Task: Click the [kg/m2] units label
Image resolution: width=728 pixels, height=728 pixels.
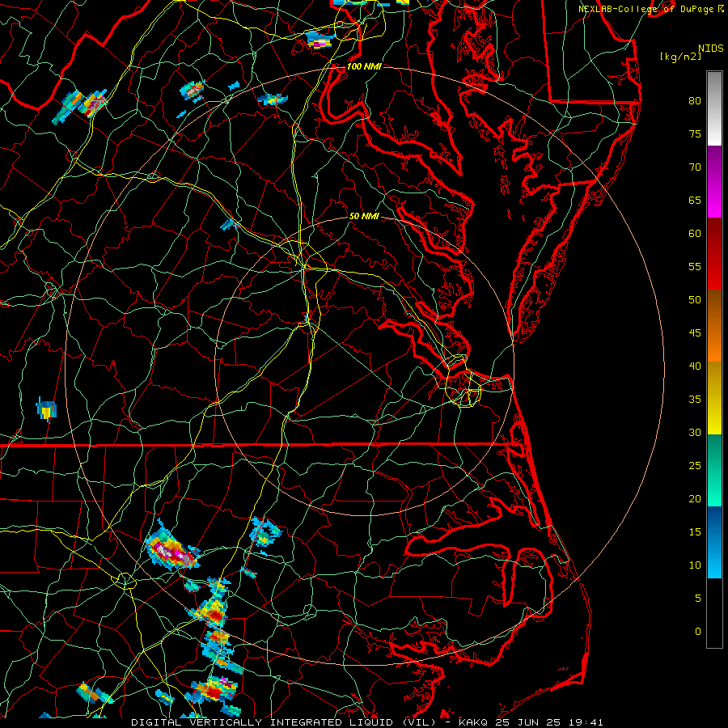Action: pyautogui.click(x=680, y=57)
